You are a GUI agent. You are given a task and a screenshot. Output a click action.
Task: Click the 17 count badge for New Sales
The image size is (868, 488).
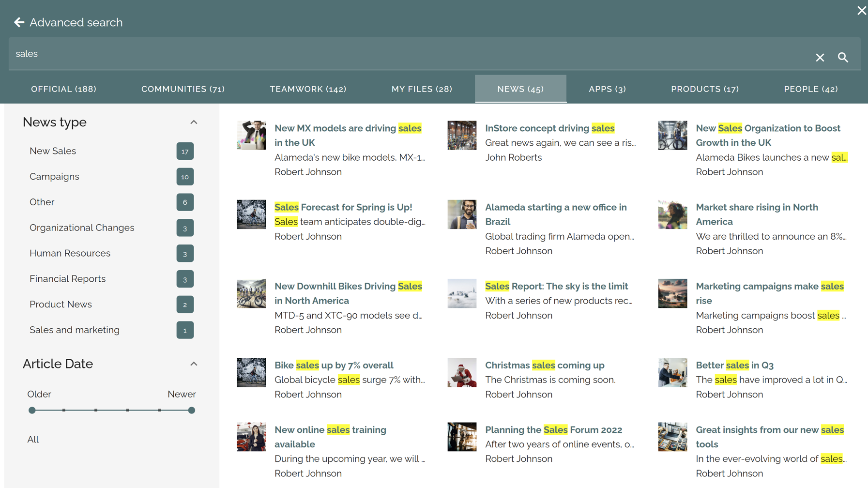pyautogui.click(x=185, y=151)
